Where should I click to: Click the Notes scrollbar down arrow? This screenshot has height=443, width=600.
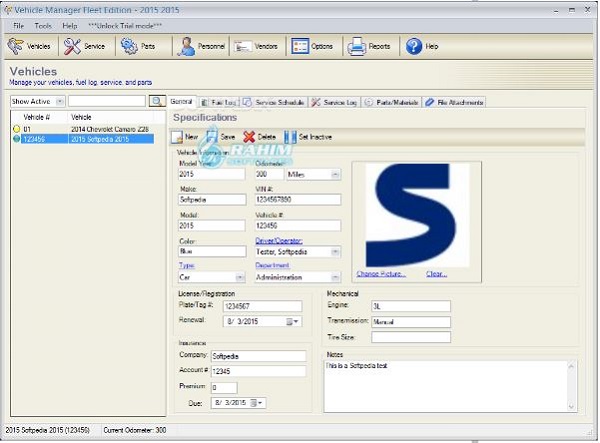point(571,406)
